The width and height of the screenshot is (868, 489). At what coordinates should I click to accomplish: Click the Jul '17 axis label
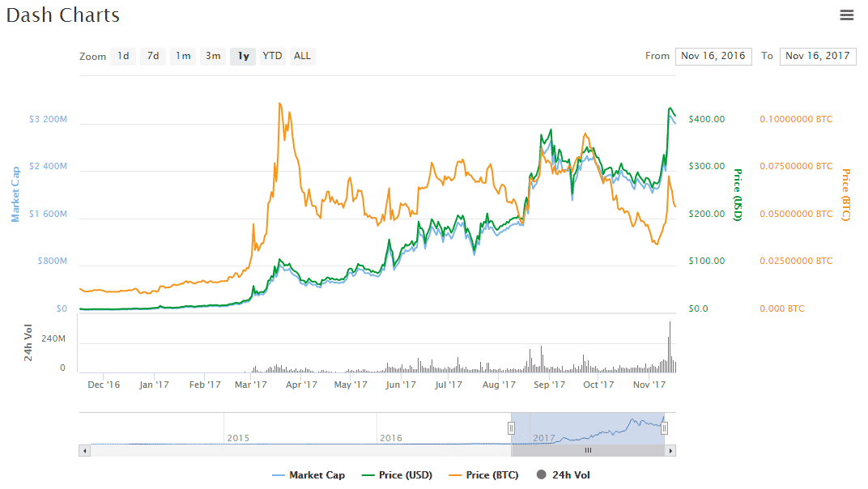pyautogui.click(x=448, y=385)
